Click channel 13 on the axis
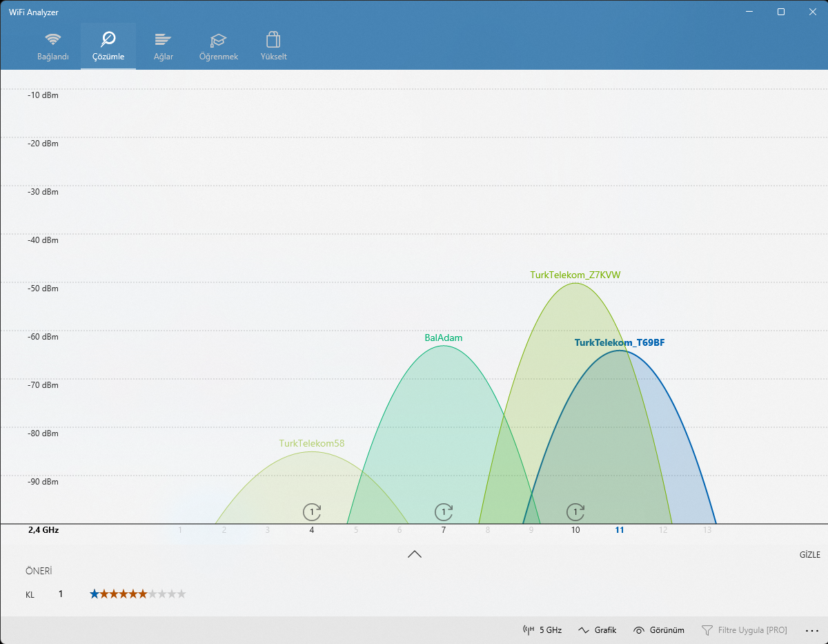The height and width of the screenshot is (644, 828). pos(707,530)
